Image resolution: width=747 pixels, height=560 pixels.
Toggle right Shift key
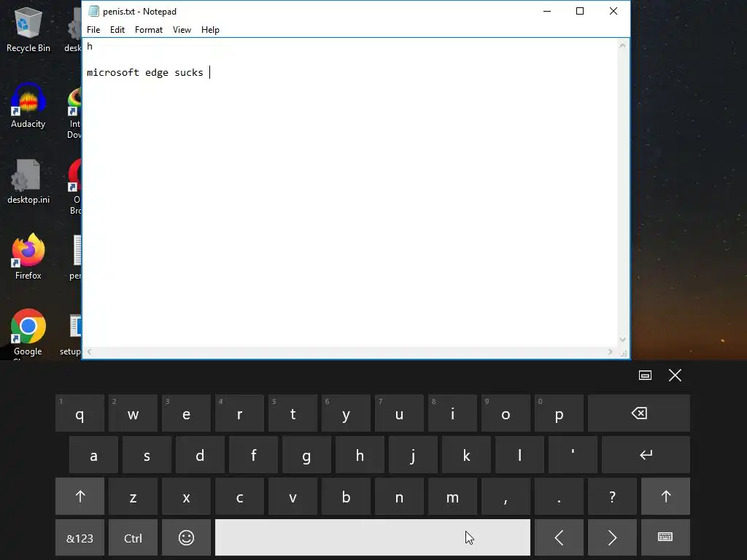coord(665,496)
